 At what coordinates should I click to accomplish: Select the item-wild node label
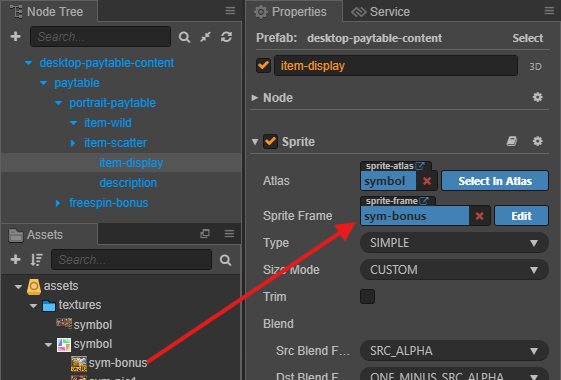coord(108,123)
